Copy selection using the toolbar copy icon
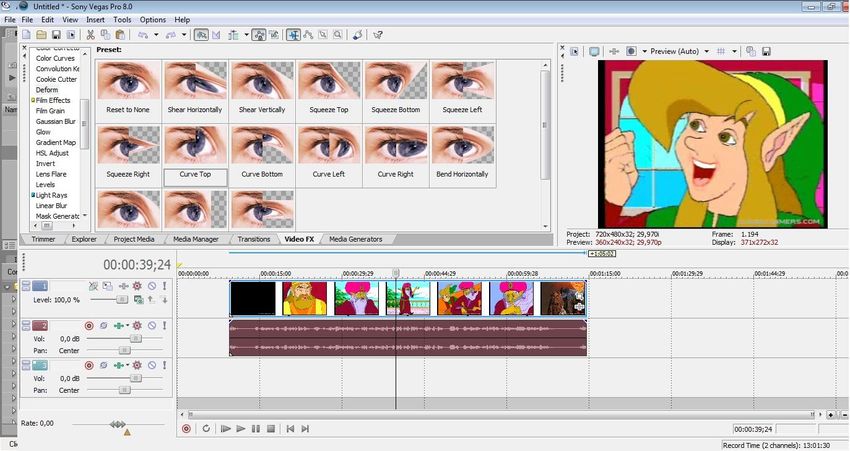This screenshot has width=850, height=451. [105, 35]
